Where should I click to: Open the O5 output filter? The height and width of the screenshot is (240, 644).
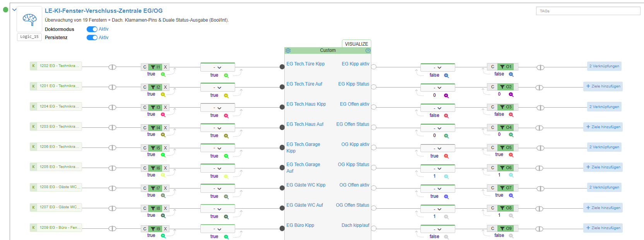click(506, 147)
